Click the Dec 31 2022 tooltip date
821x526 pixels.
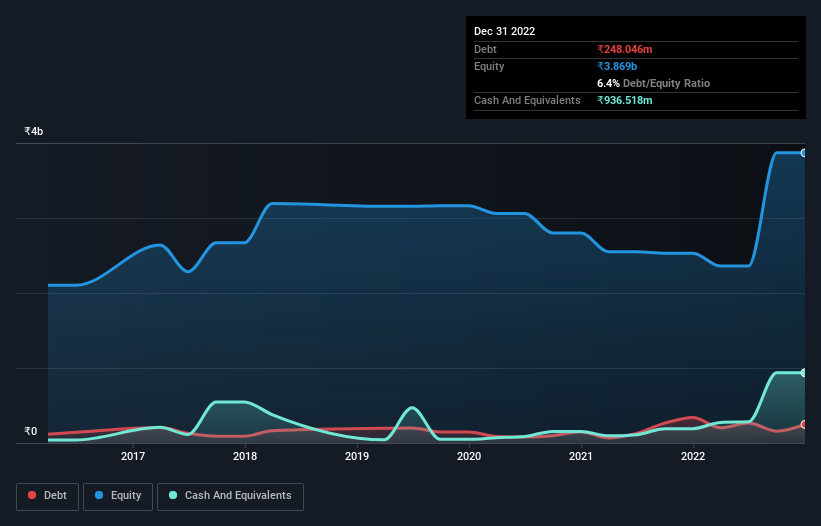[505, 31]
